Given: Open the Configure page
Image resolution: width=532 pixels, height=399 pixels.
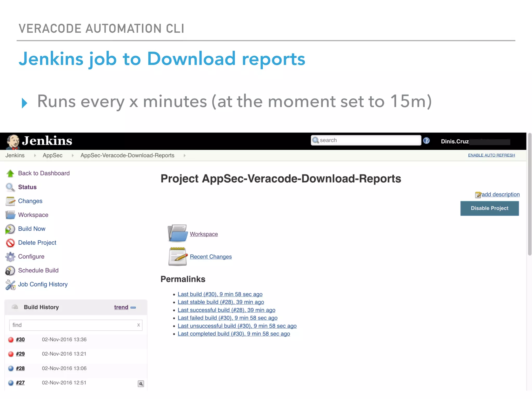Looking at the screenshot, I should coord(31,256).
